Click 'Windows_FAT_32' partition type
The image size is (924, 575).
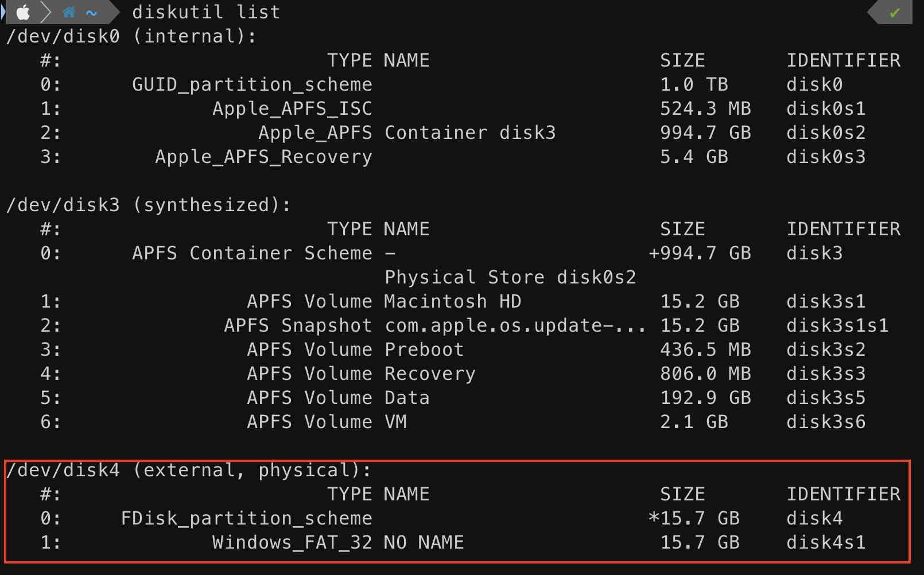coord(292,542)
